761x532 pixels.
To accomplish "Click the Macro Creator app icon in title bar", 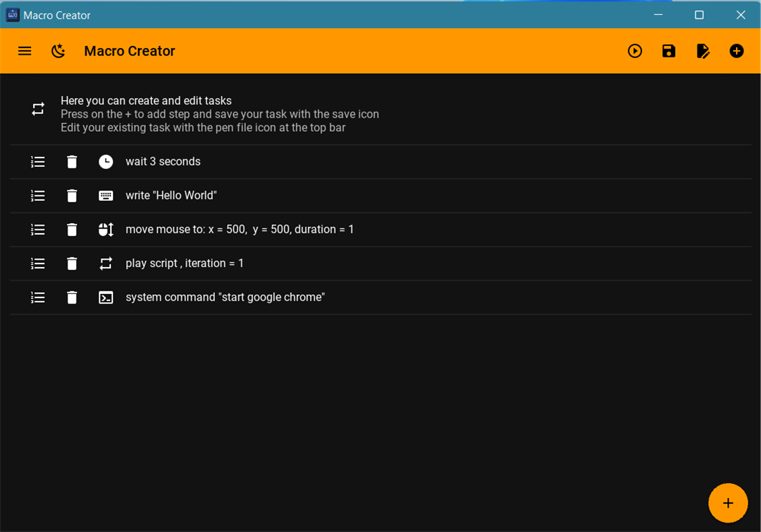I will tap(11, 14).
